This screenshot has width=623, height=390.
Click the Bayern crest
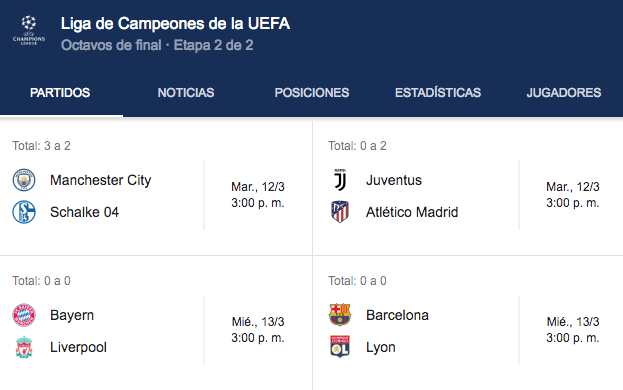click(x=24, y=315)
